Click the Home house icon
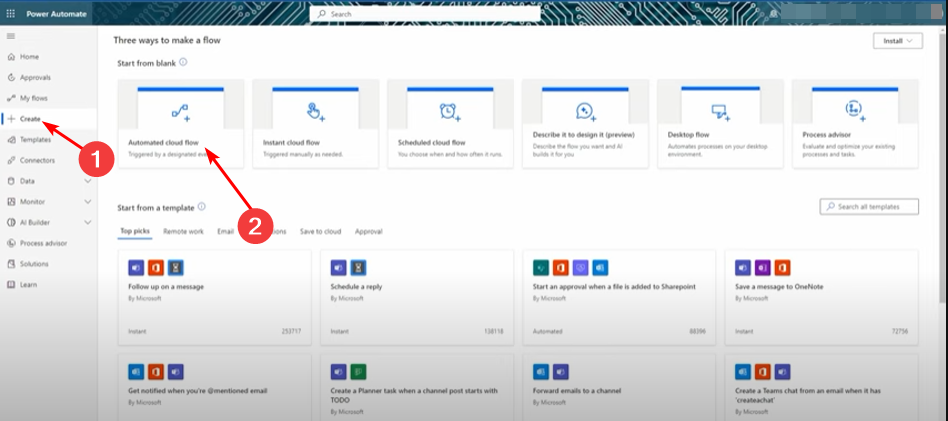Image resolution: width=948 pixels, height=421 pixels. pos(10,57)
